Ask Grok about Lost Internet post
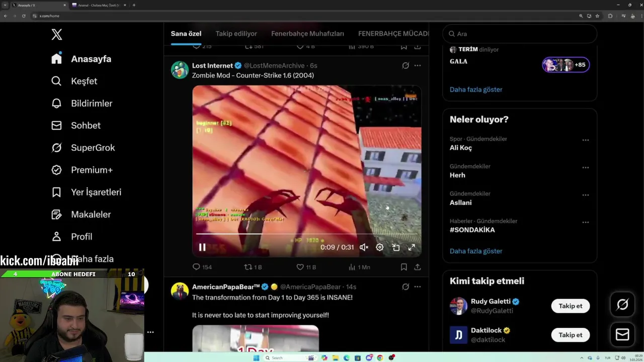Viewport: 644px width, 362px height. tap(406, 65)
